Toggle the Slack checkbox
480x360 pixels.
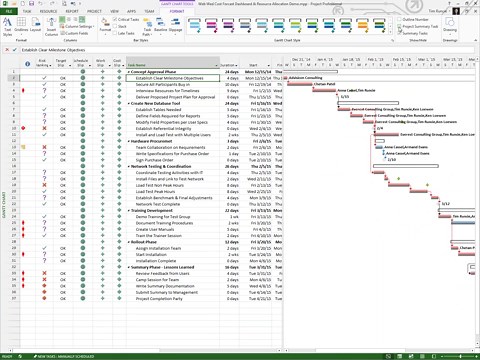[x=115, y=26]
